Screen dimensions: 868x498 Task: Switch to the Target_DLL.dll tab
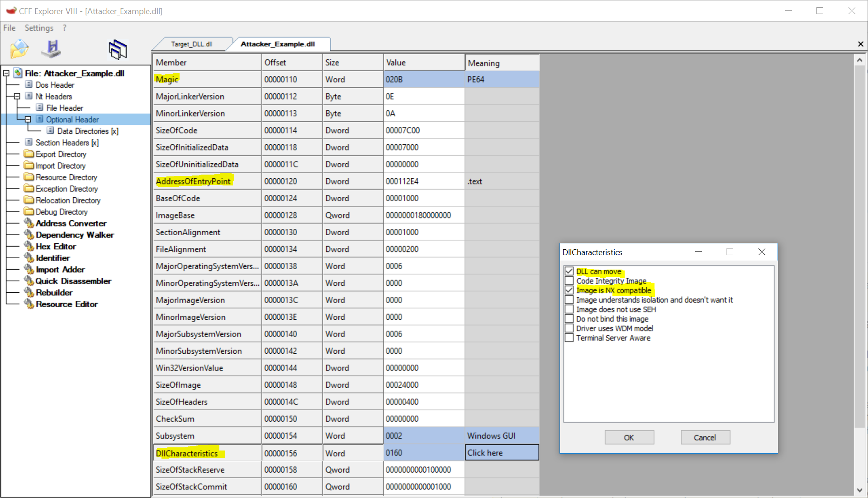coord(192,44)
